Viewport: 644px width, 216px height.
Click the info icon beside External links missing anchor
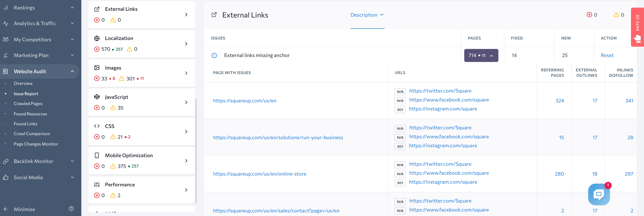(x=214, y=55)
